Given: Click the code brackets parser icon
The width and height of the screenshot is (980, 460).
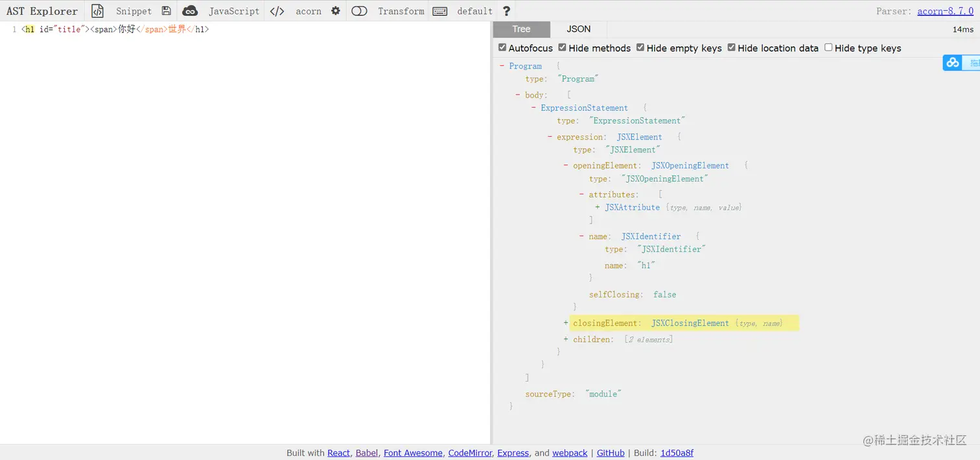Looking at the screenshot, I should [277, 11].
